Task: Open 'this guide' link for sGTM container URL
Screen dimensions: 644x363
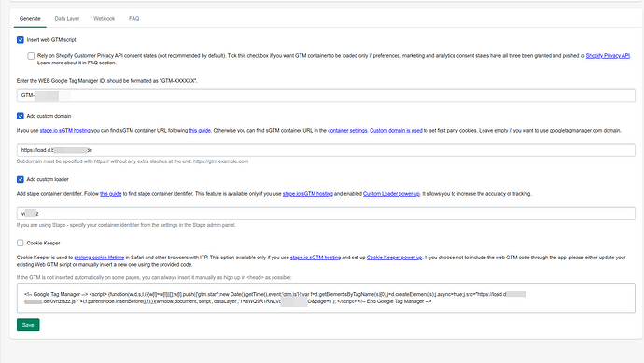Action: [x=200, y=131]
